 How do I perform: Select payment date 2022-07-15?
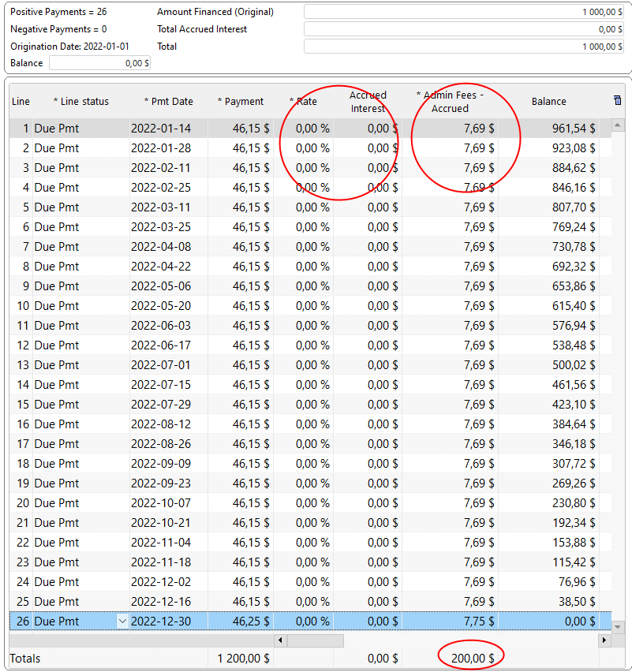coord(161,385)
